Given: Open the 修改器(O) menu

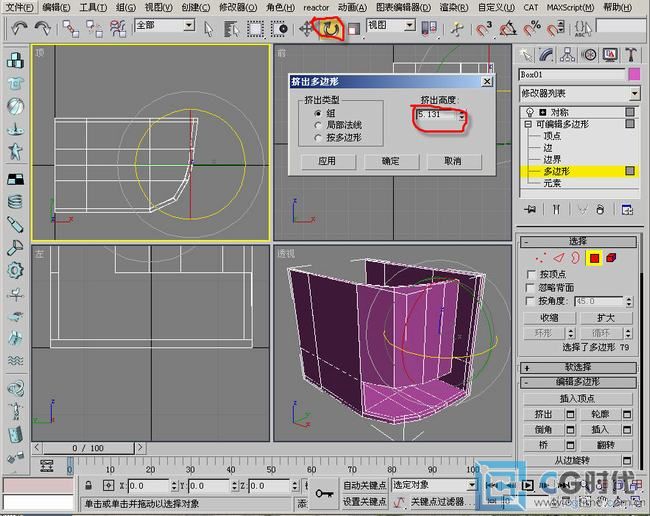Looking at the screenshot, I should pyautogui.click(x=238, y=7).
